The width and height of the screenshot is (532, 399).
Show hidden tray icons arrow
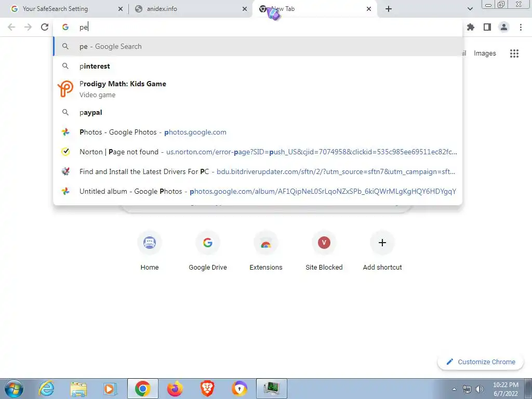click(454, 389)
